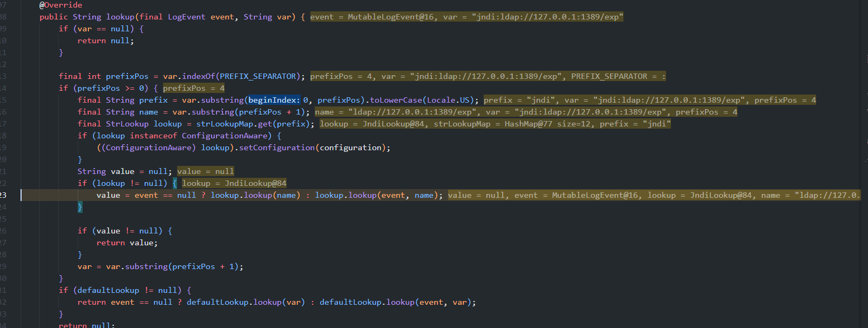This screenshot has width=868, height=328.
Task: Click the @Override annotation
Action: pyautogui.click(x=60, y=5)
